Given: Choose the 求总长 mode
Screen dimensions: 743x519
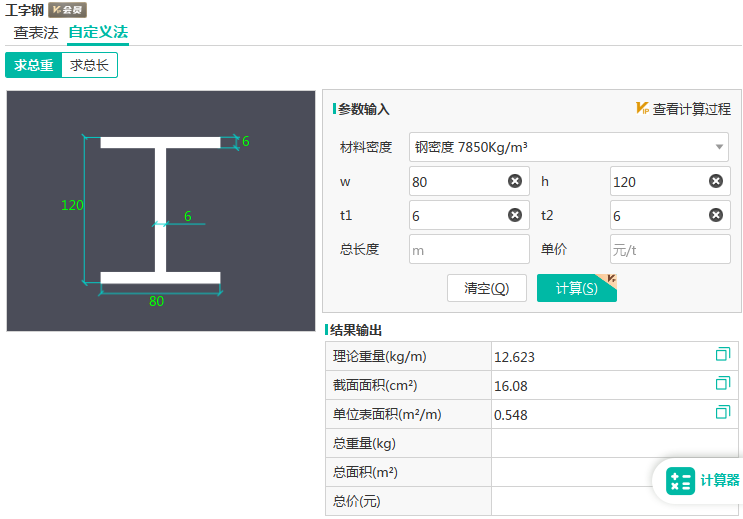Looking at the screenshot, I should pyautogui.click(x=89, y=65).
